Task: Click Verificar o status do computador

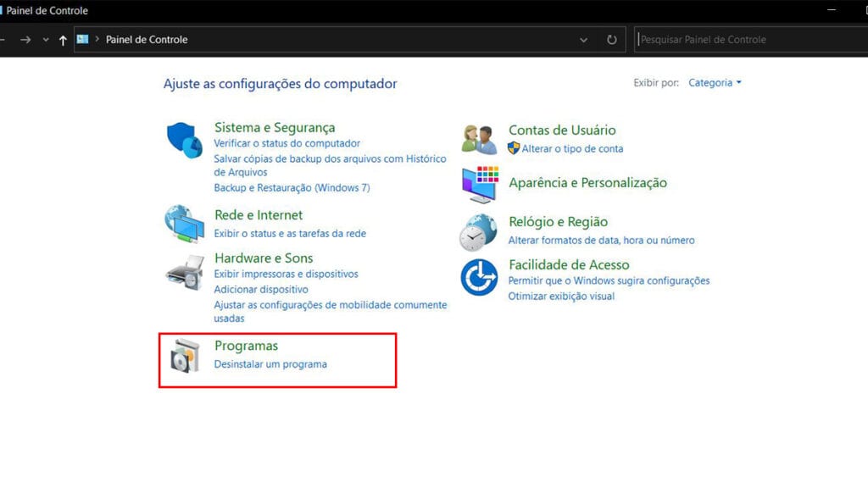Action: pos(287,143)
